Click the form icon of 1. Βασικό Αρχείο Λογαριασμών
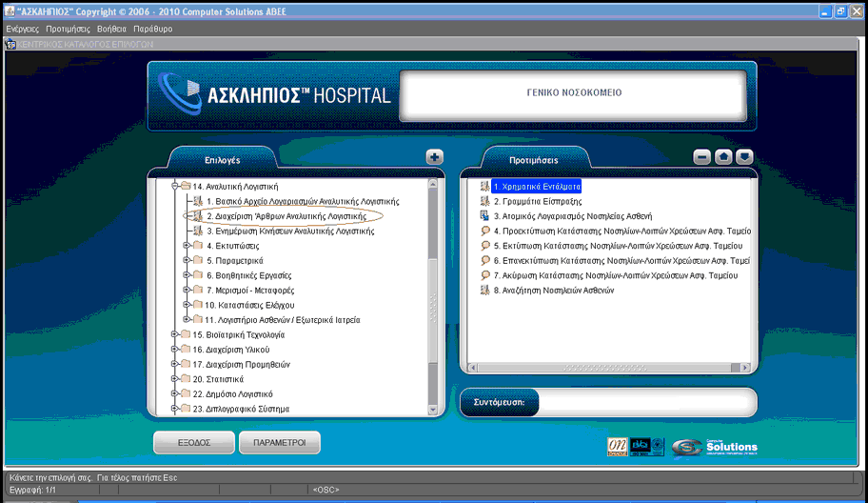The height and width of the screenshot is (503, 868). 198,201
